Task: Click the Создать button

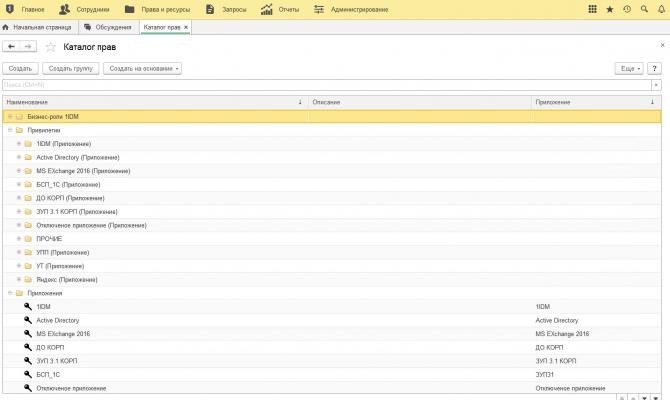Action: click(21, 68)
